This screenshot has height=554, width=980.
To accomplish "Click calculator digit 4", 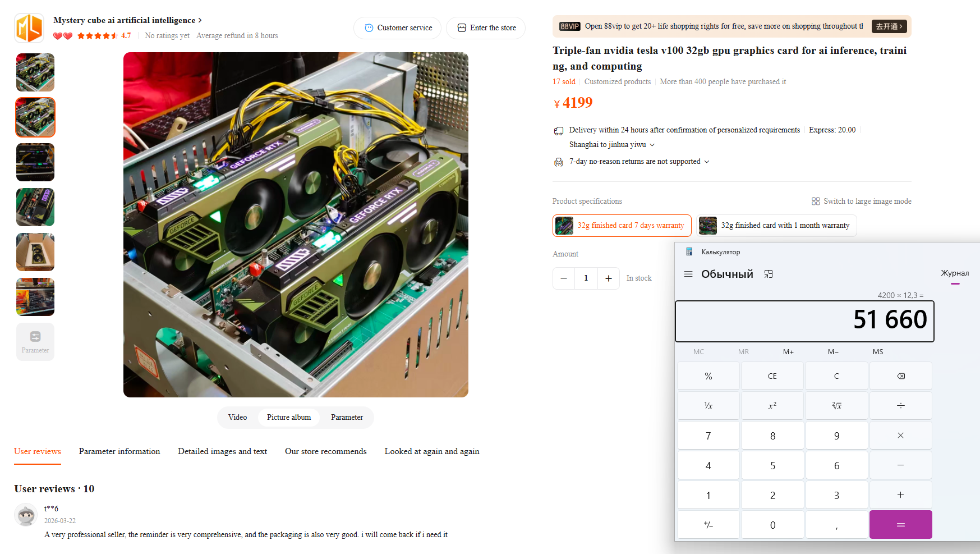I will pyautogui.click(x=708, y=465).
